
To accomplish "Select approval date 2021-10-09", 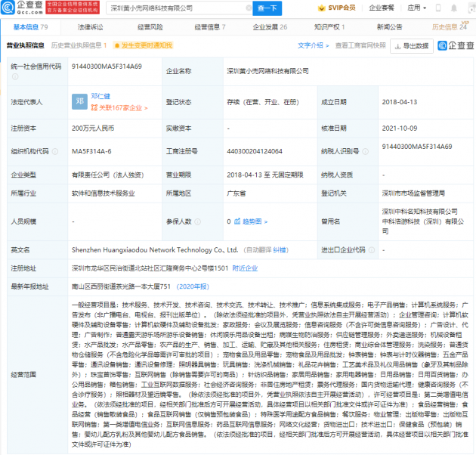I will (400, 128).
